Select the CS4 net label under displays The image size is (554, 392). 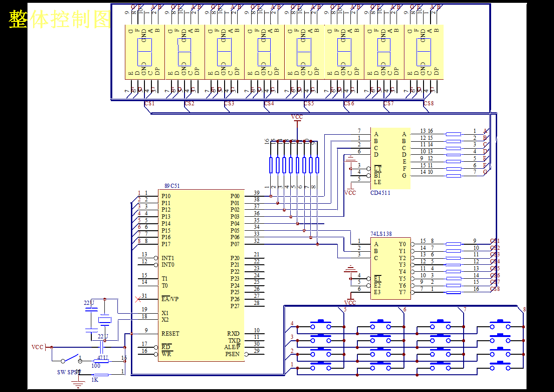click(269, 103)
